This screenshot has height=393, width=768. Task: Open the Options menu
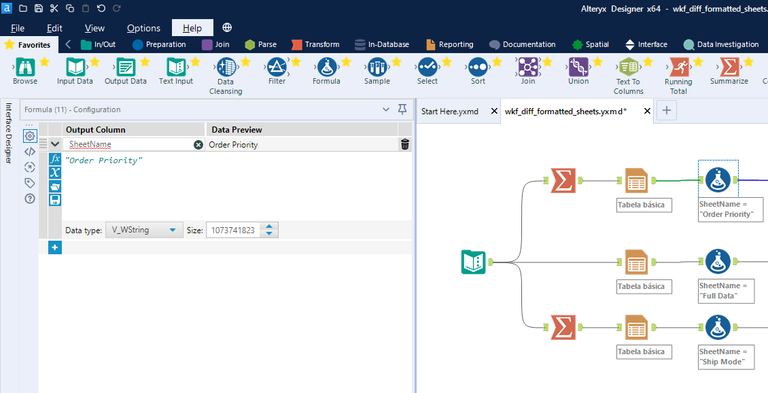144,28
